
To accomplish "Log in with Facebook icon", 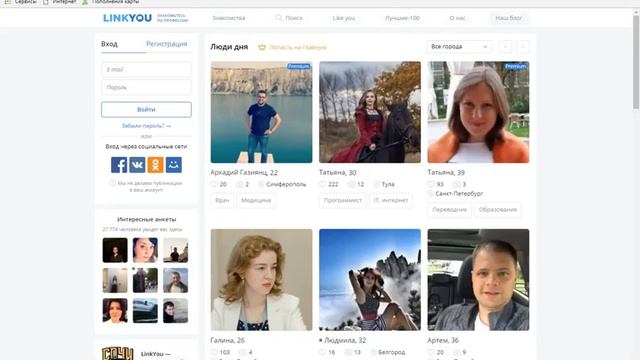I will (x=119, y=165).
